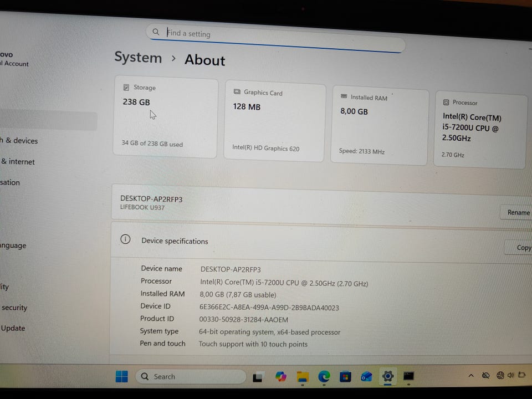Click the Settings gear taskbar icon

pyautogui.click(x=388, y=376)
